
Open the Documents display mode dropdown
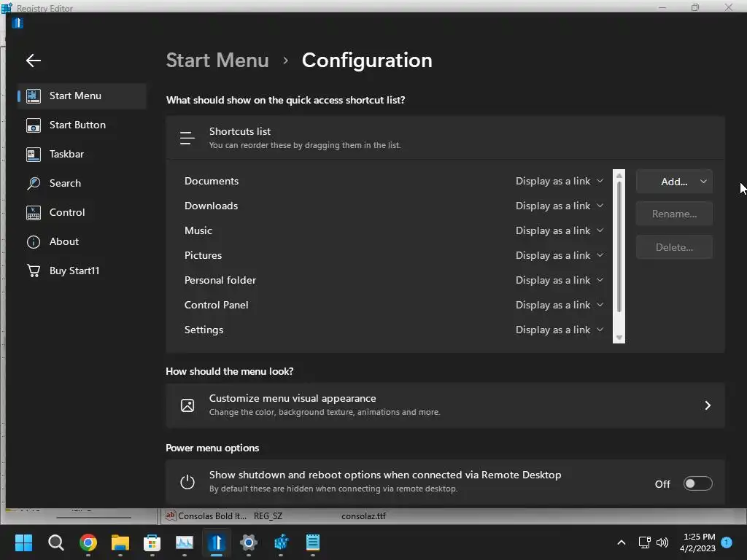click(x=560, y=181)
